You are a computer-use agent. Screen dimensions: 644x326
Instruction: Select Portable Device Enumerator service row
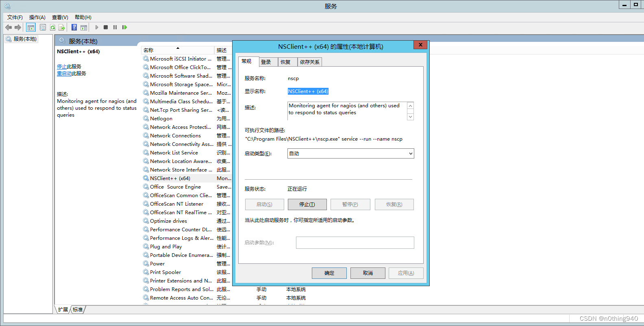187,255
